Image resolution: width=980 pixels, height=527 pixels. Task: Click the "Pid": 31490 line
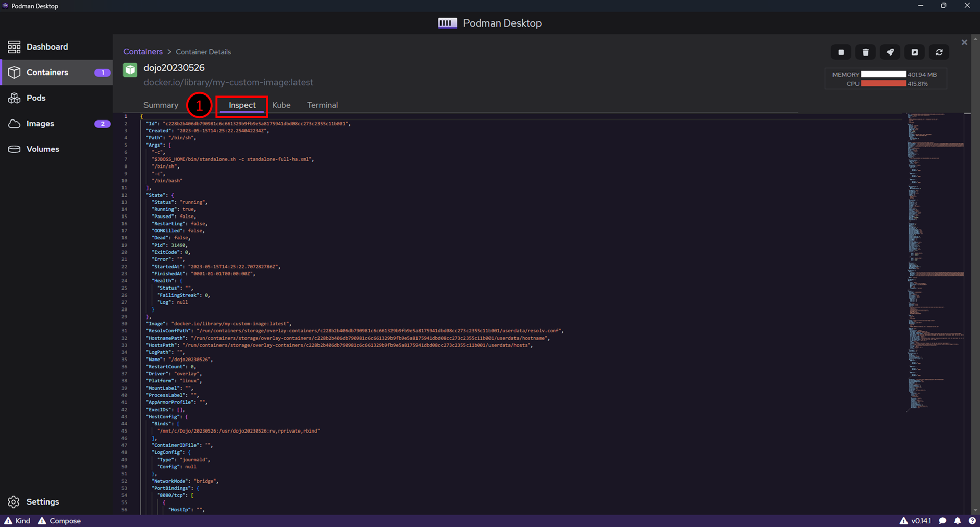[170, 245]
